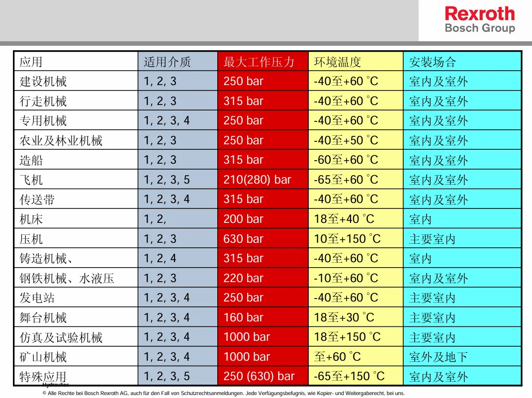
Task: Click 室内及室外 in the 传送带 row
Action: click(439, 199)
